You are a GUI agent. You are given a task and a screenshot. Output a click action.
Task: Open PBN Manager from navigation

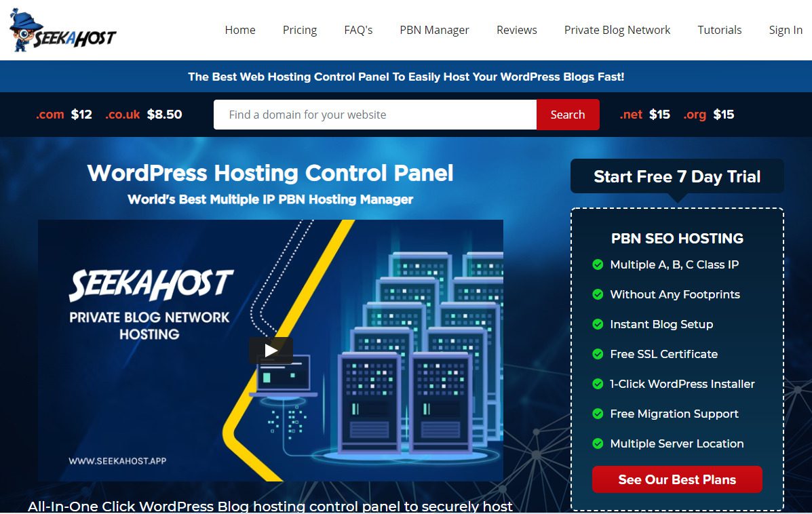[434, 30]
